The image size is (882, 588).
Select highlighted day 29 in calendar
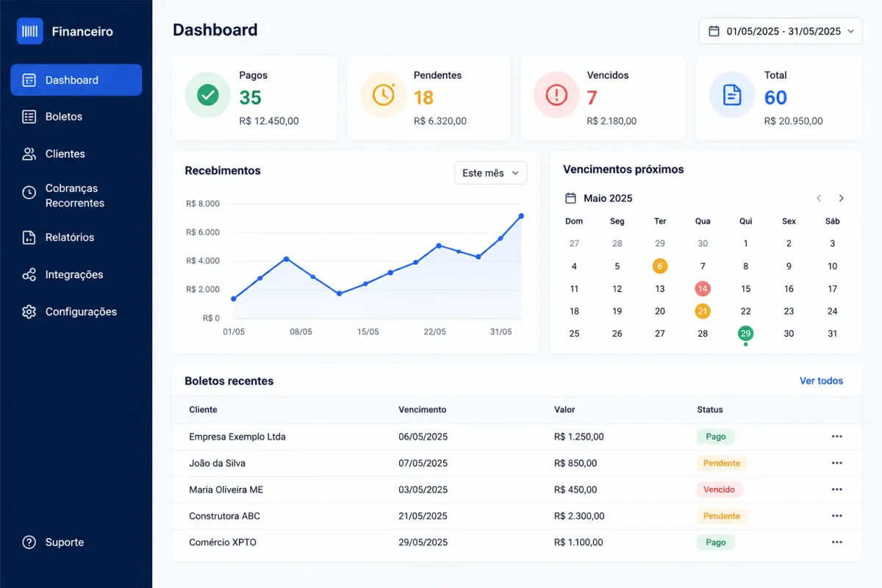(746, 334)
